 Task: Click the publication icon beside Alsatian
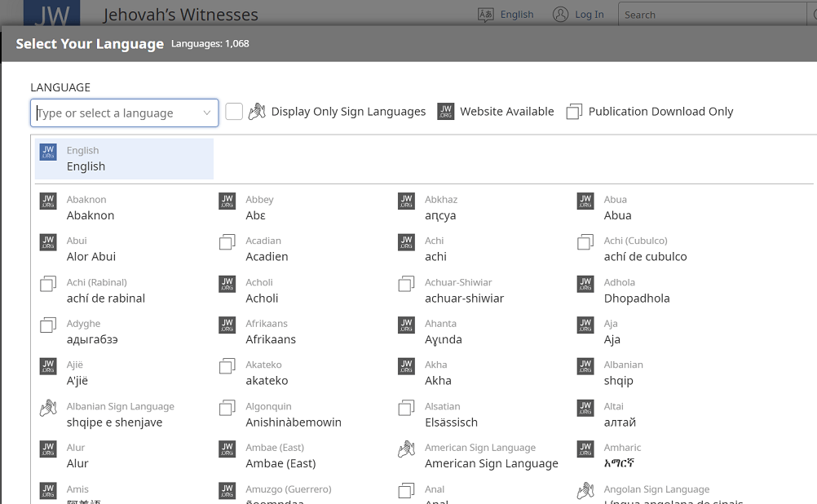coord(406,408)
